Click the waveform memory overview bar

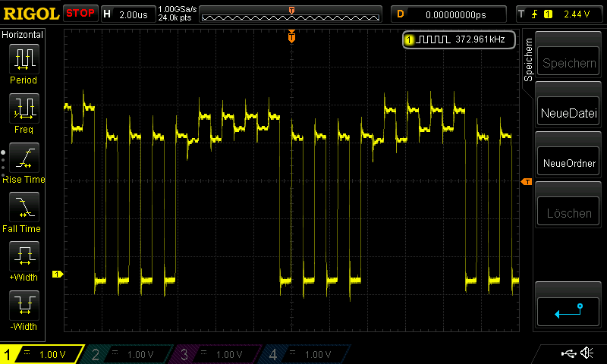pos(291,14)
